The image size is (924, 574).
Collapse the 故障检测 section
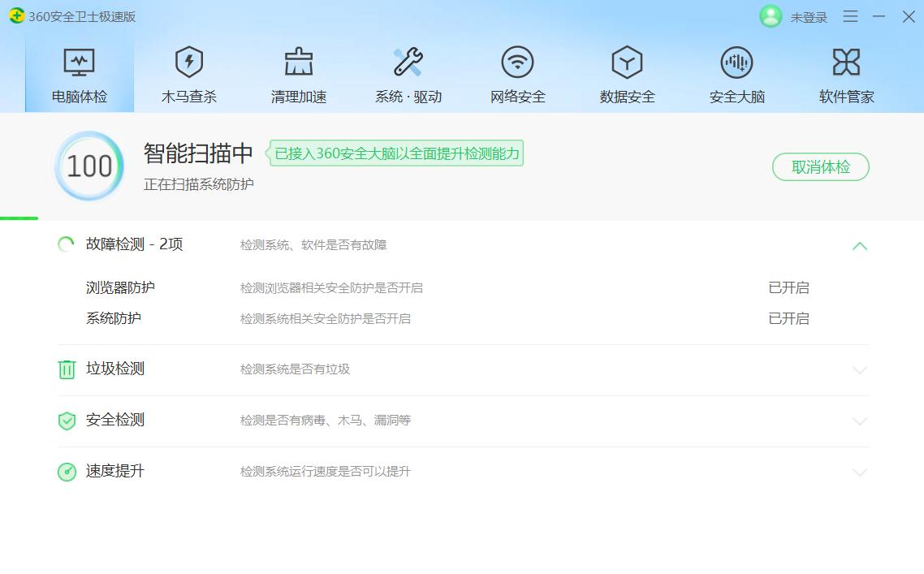[x=860, y=246]
